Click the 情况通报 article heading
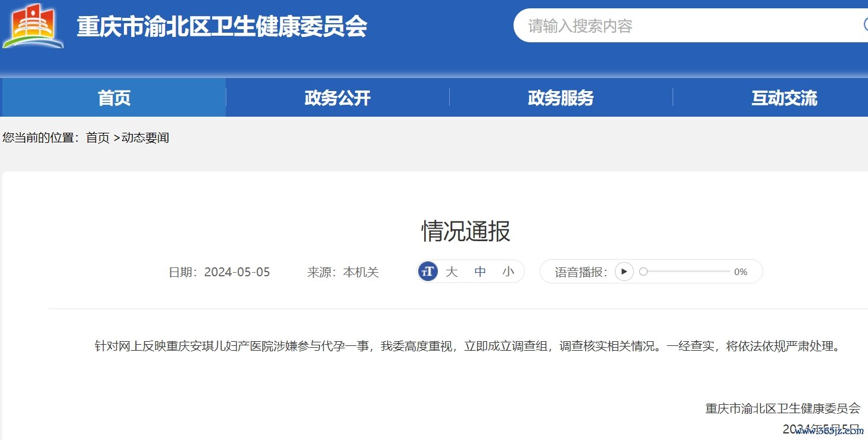868x440 pixels. [466, 232]
